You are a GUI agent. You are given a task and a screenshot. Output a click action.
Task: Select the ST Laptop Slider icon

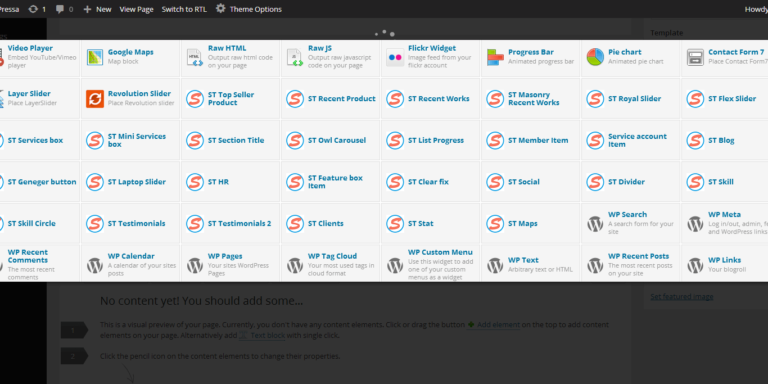(95, 182)
